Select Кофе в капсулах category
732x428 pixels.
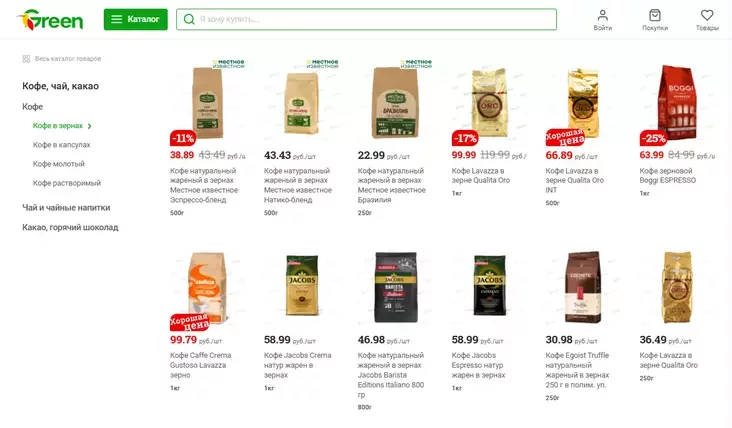61,145
